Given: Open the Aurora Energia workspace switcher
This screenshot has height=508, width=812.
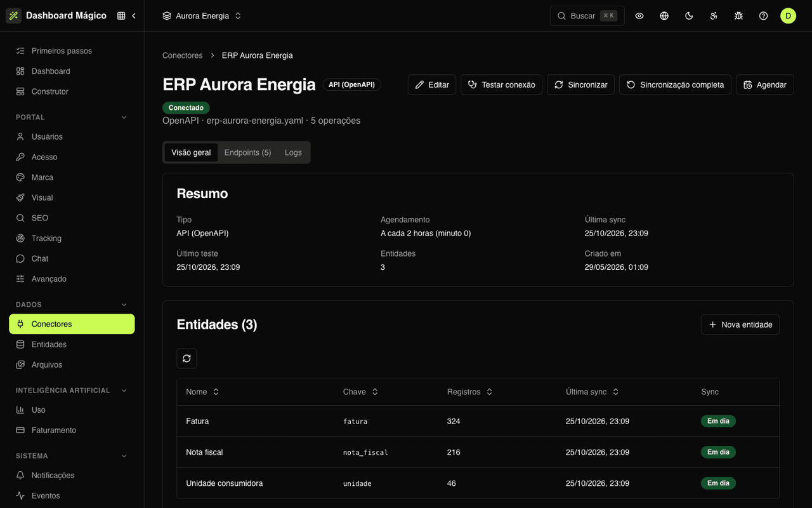Looking at the screenshot, I should click(x=202, y=16).
